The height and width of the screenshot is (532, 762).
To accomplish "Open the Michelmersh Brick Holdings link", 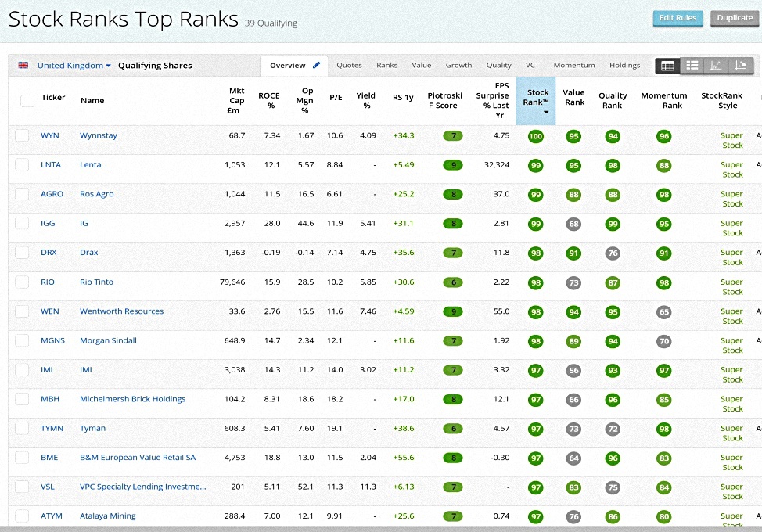I will 133,399.
